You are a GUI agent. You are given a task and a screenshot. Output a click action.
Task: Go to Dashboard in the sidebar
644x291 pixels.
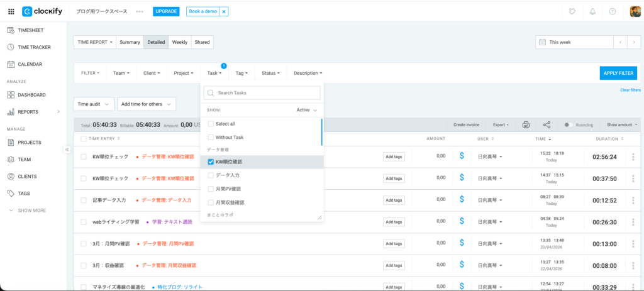tap(31, 95)
